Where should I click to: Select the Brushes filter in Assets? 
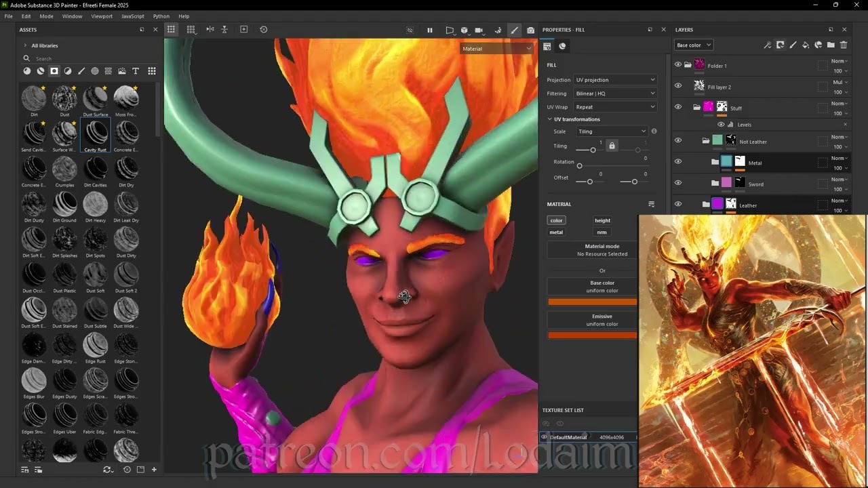point(81,71)
